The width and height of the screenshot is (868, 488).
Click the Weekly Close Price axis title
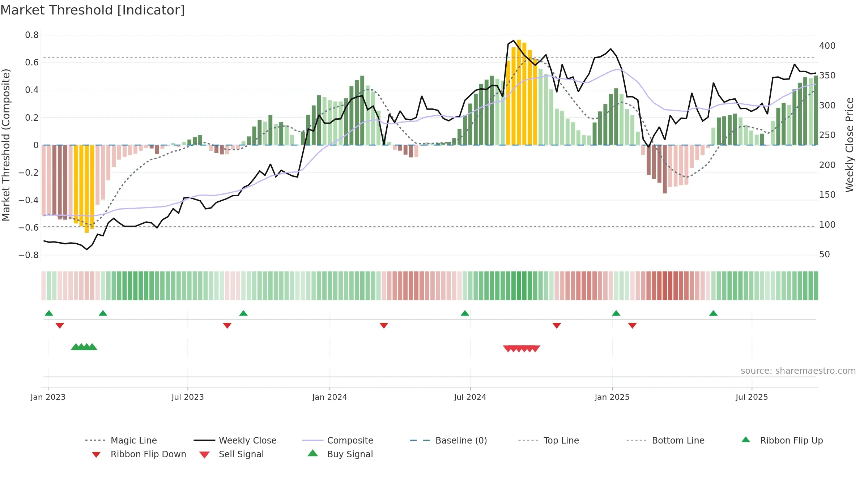850,145
